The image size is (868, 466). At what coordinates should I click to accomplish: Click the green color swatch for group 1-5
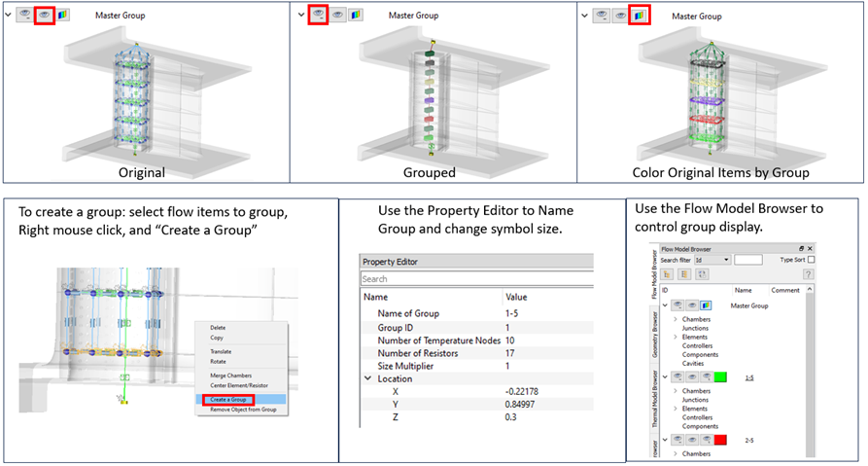pyautogui.click(x=720, y=376)
